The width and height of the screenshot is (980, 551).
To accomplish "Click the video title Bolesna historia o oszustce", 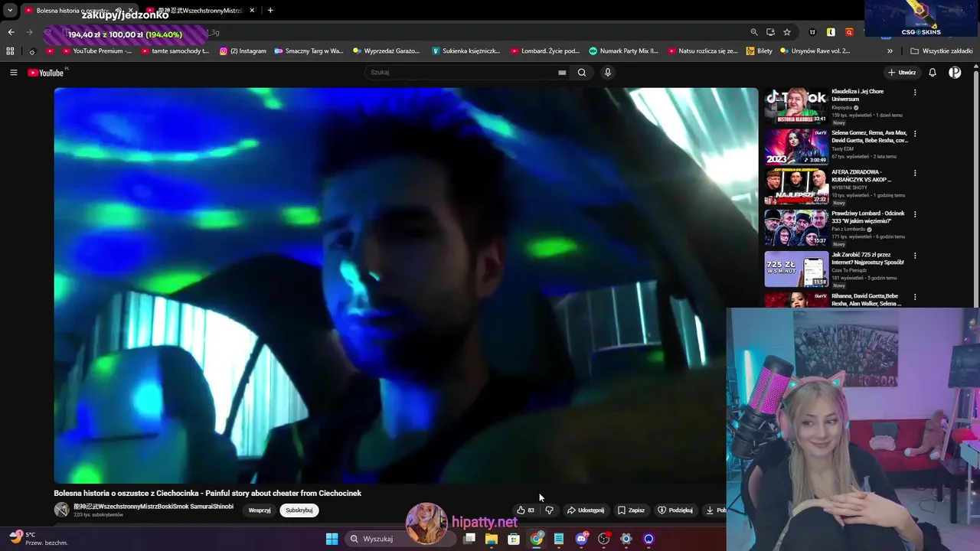I will [x=207, y=493].
